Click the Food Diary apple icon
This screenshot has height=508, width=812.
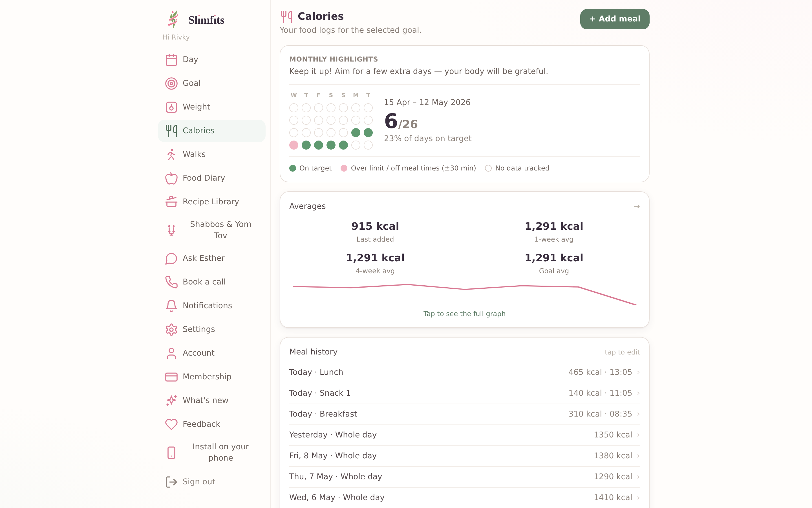click(171, 178)
